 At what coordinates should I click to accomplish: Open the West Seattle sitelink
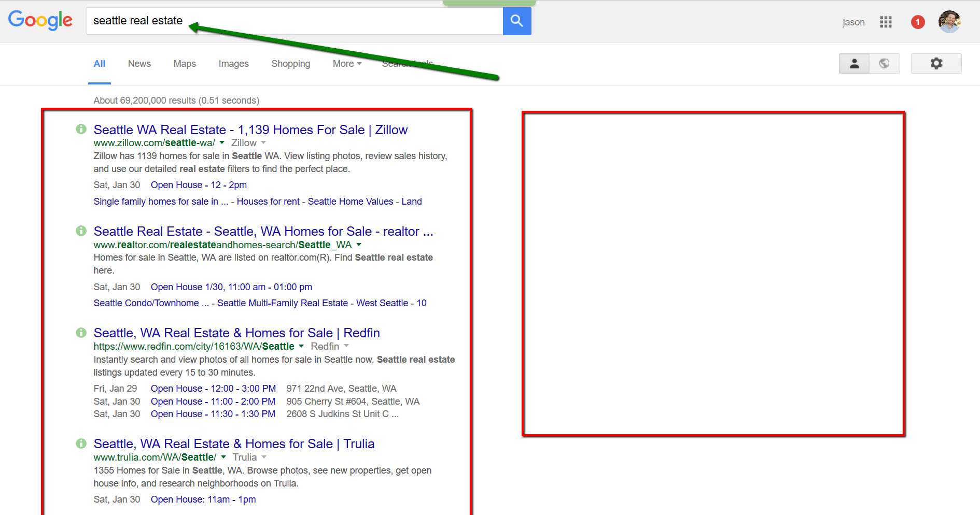point(382,303)
